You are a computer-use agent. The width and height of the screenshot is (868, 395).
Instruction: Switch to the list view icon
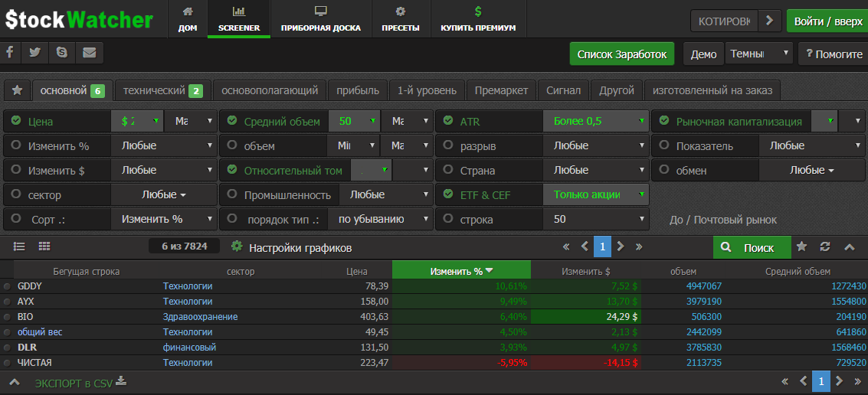click(x=20, y=246)
